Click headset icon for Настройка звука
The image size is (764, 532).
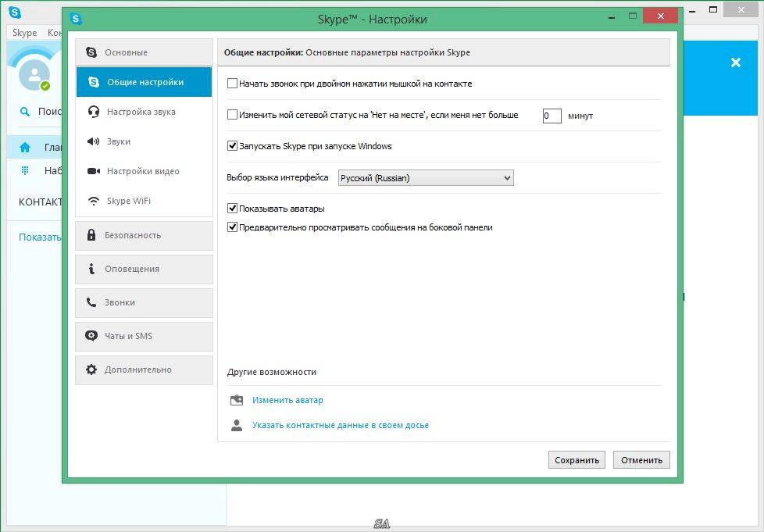94,112
